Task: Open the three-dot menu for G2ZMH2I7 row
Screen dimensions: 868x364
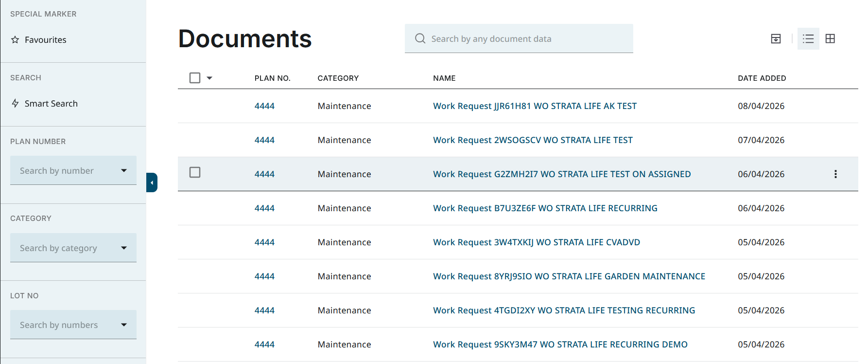Action: pos(835,174)
